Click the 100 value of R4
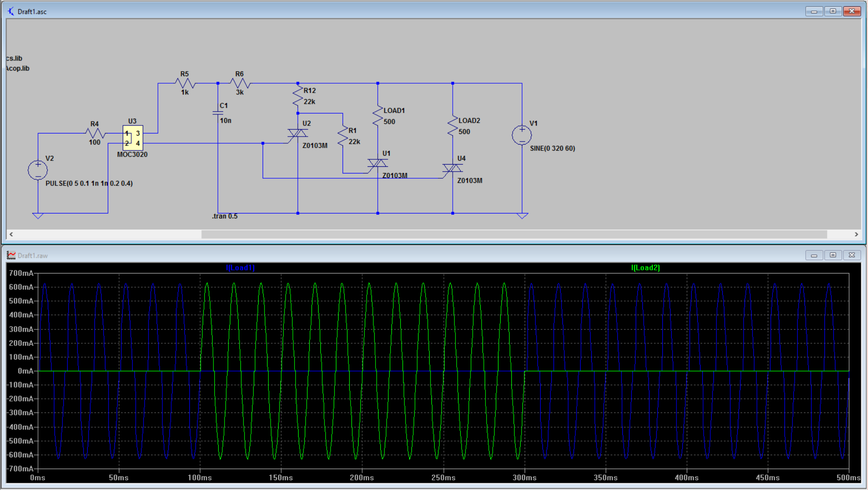The height and width of the screenshot is (490, 868). click(x=94, y=142)
